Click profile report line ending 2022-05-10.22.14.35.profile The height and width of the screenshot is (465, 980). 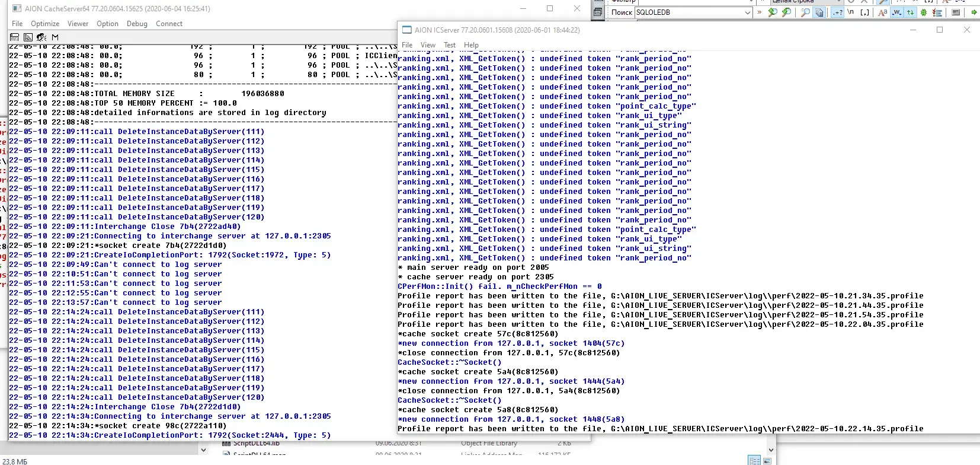tap(661, 429)
